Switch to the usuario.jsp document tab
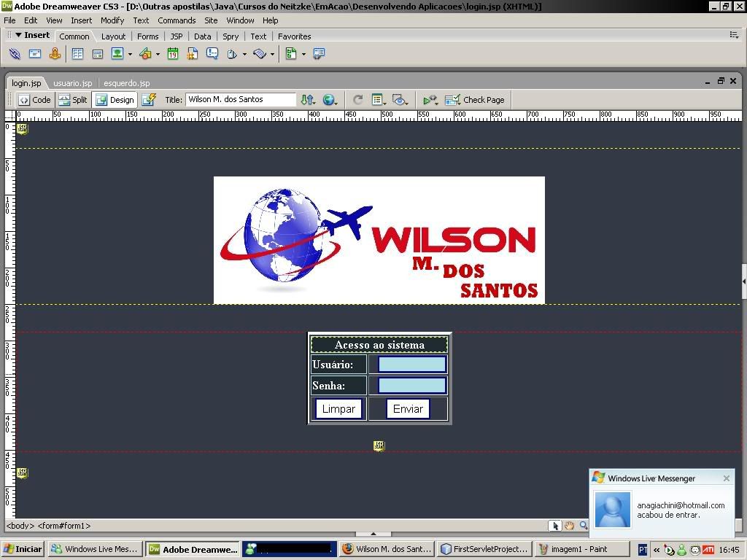The width and height of the screenshot is (747, 560). (x=72, y=83)
